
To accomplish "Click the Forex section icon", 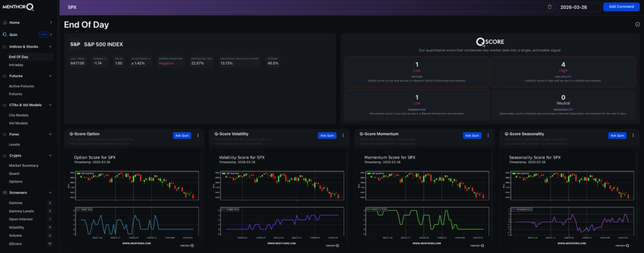I will (x=4, y=134).
